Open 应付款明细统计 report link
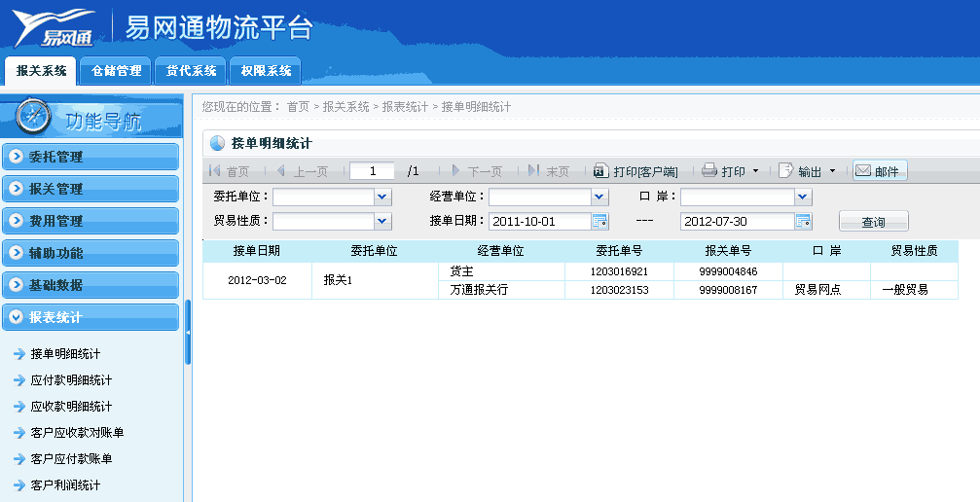Viewport: 980px width, 502px height. (71, 380)
